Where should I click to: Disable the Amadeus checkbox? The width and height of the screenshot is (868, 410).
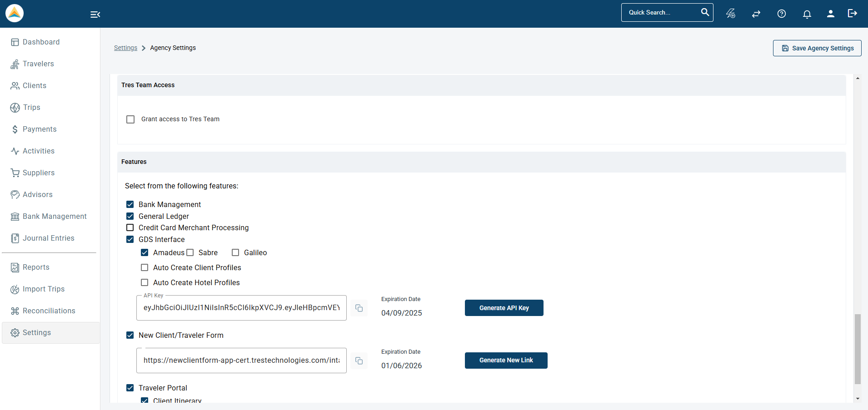[145, 252]
